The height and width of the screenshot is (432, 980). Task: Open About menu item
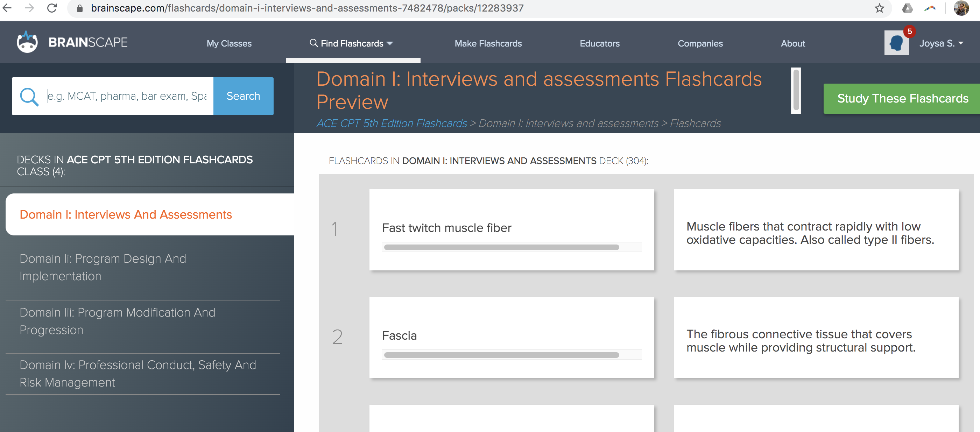(793, 43)
